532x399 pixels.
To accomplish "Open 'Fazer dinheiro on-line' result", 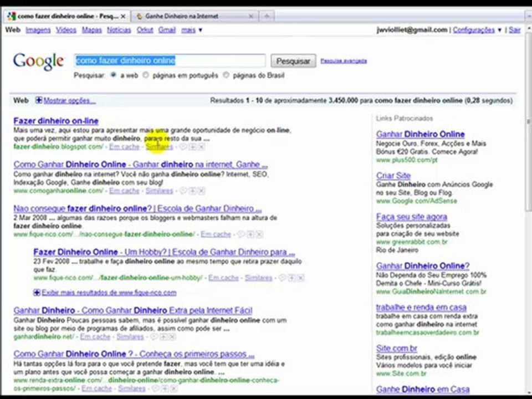I will point(56,121).
